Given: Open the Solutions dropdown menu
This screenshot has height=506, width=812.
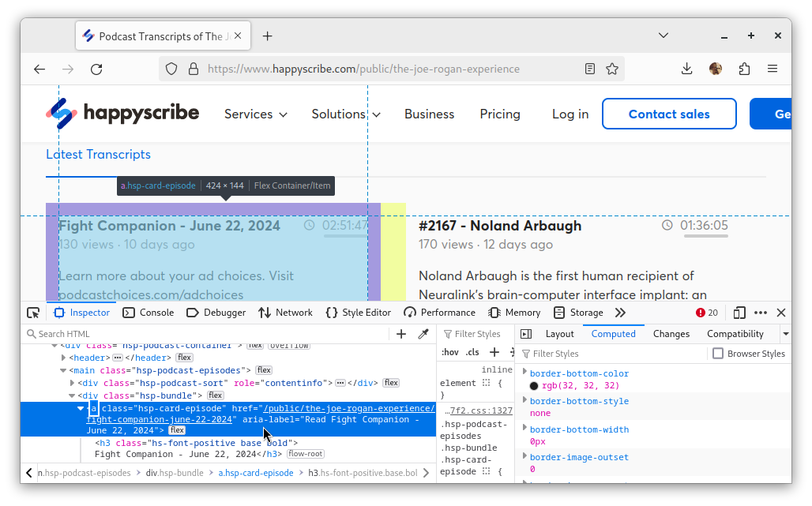Looking at the screenshot, I should pyautogui.click(x=346, y=114).
